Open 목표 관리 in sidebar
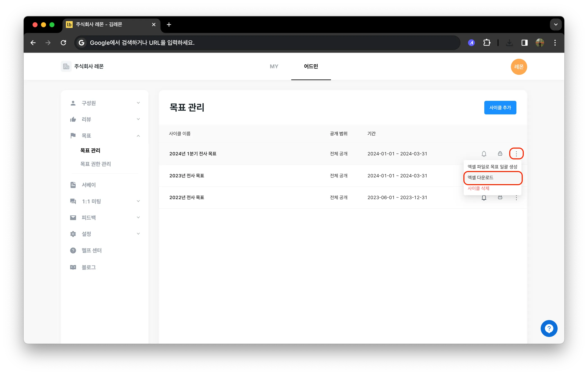 (90, 150)
